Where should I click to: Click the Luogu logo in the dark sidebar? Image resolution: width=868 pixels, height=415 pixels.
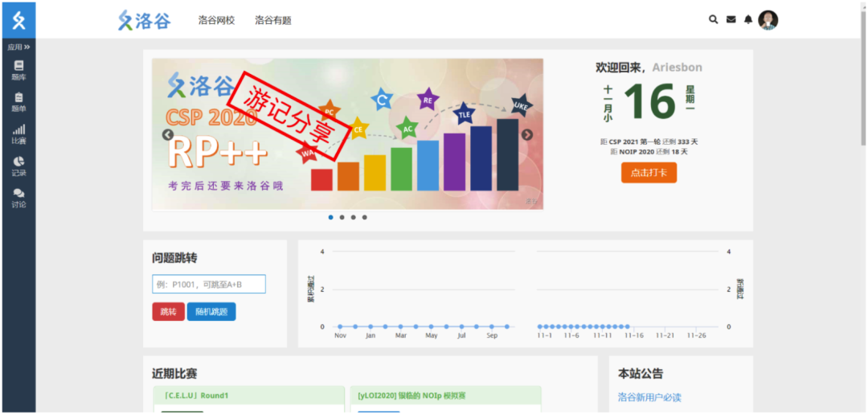coord(18,20)
